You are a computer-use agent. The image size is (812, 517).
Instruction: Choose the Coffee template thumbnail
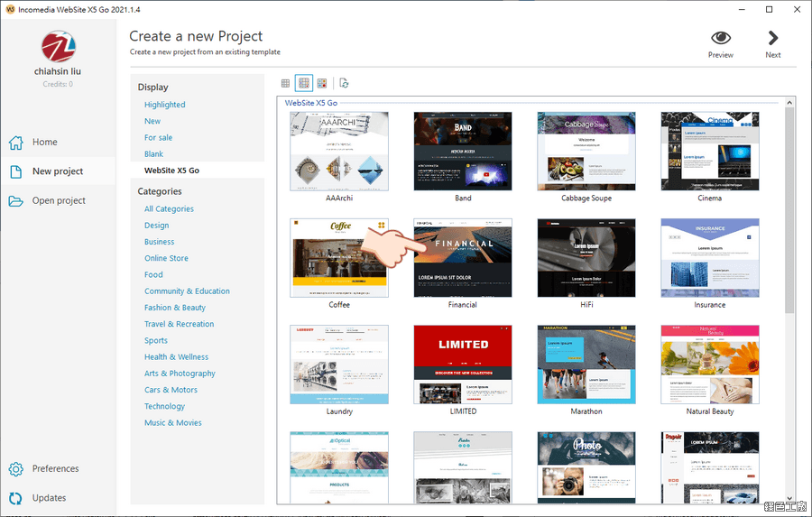tap(339, 258)
